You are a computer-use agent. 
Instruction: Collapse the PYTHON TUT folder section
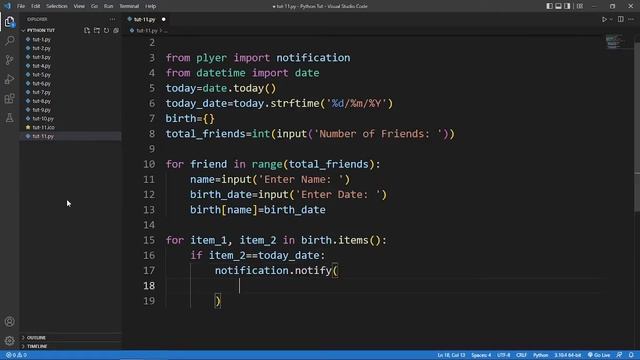(41, 30)
